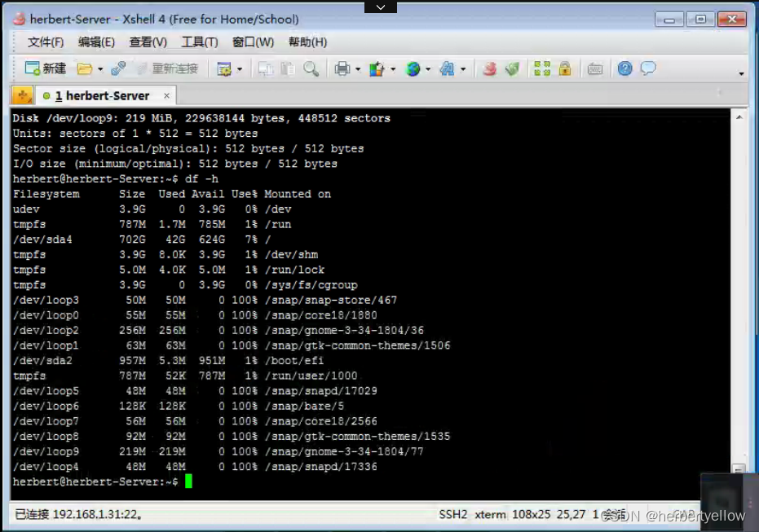This screenshot has height=532, width=759.
Task: Expand the open-session folder dropdown arrow
Action: coord(100,69)
